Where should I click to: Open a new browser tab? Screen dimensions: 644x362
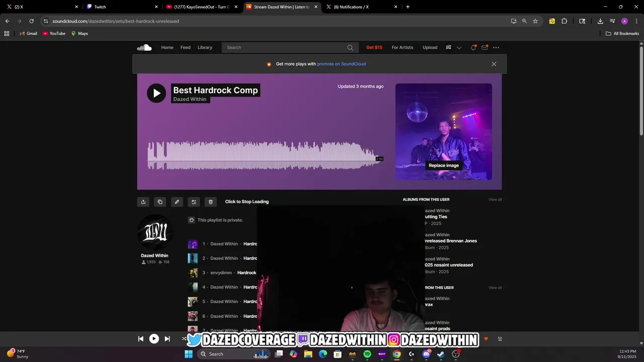click(x=408, y=7)
